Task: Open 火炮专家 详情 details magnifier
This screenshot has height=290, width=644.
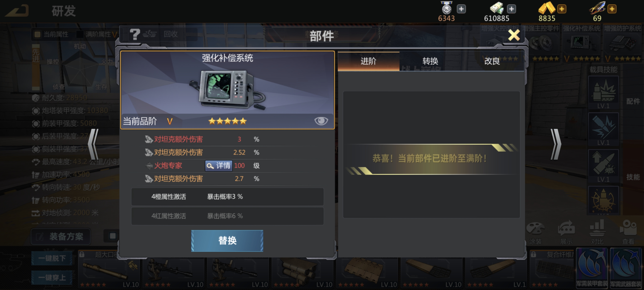Action: [218, 166]
